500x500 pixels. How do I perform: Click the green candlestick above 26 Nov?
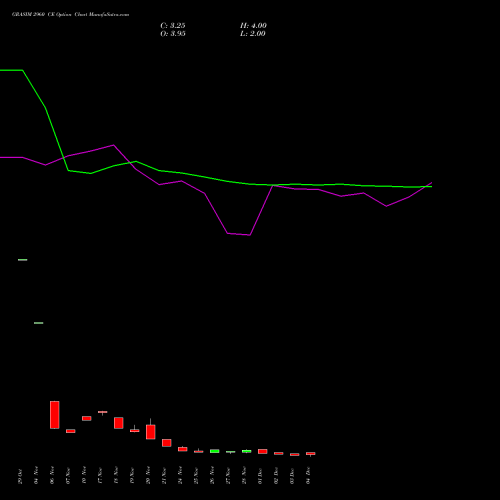(x=215, y=451)
